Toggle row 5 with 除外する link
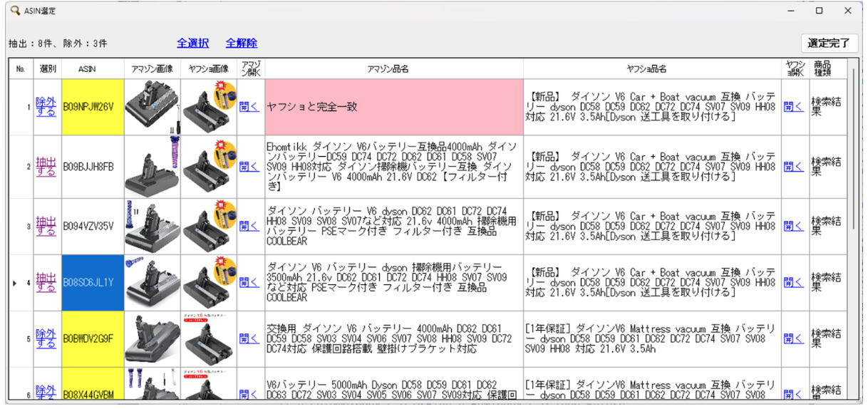The height and width of the screenshot is (409, 868). pyautogui.click(x=46, y=339)
